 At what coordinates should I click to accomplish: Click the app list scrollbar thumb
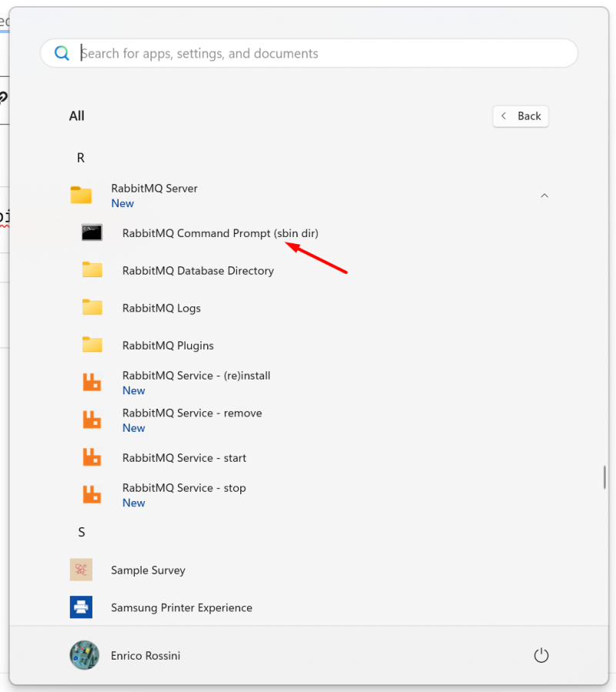(604, 477)
